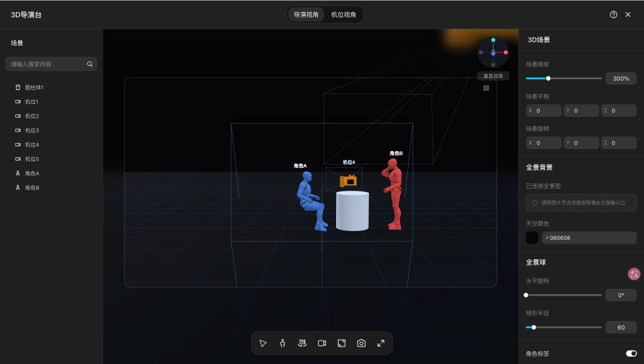Click the 角色A label in viewport

coord(300,166)
